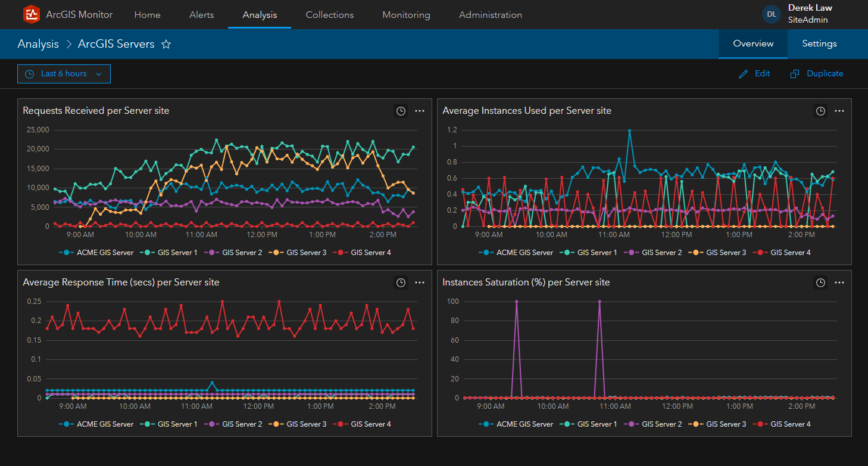
Task: Switch to the Monitoring tab
Action: tap(407, 15)
